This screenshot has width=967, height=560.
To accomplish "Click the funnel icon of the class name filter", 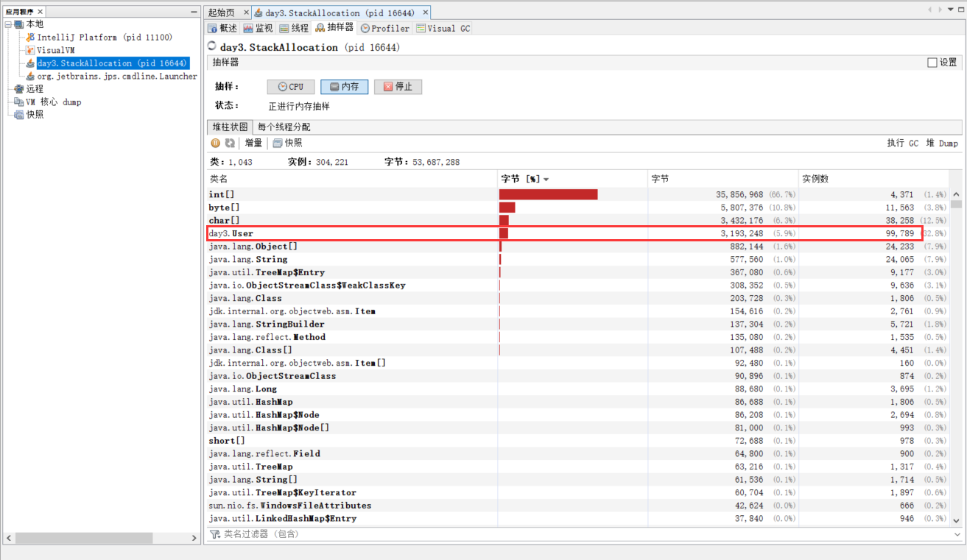I will (x=215, y=534).
